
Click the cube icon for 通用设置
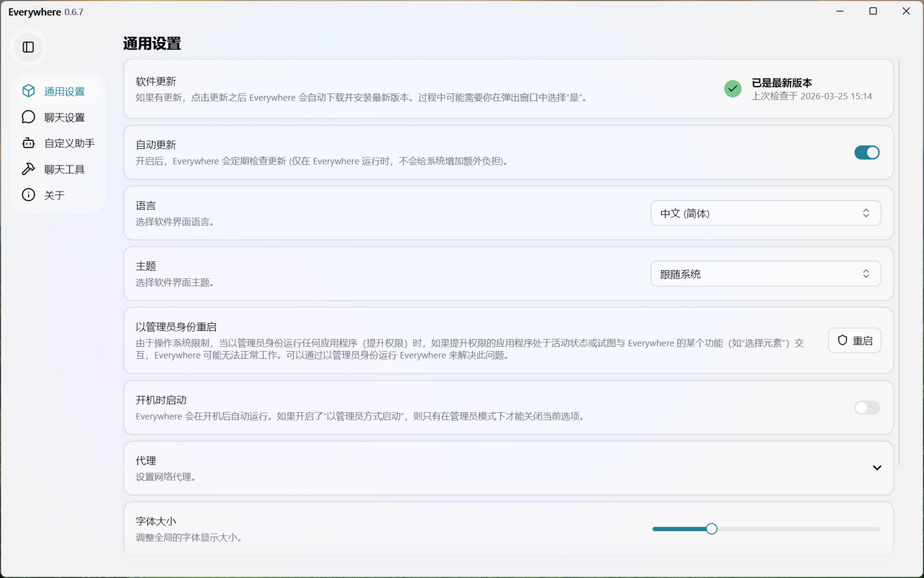(x=29, y=91)
